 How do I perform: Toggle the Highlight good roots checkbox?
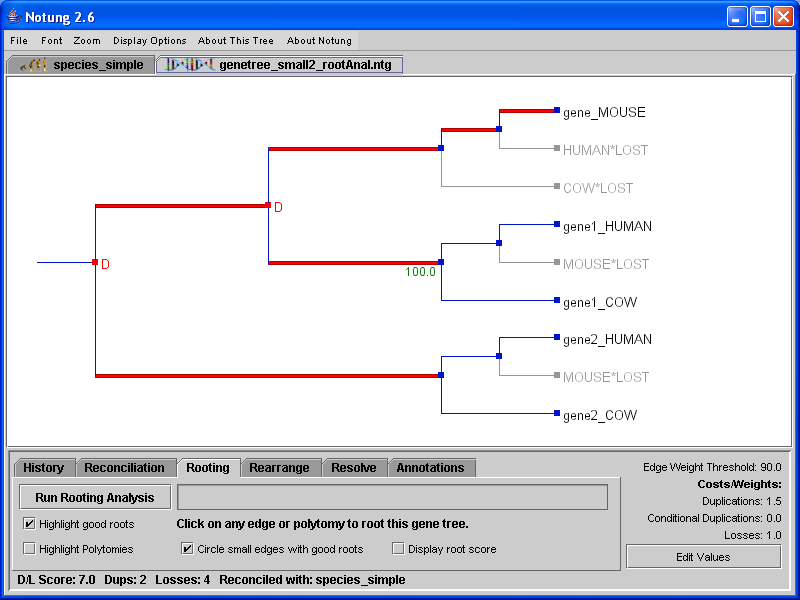[x=29, y=523]
